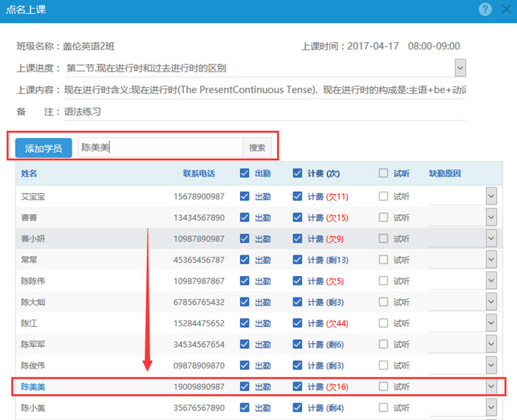Open 缺勤原因 dropdown for 陈美美
517x420 pixels.
tap(491, 387)
